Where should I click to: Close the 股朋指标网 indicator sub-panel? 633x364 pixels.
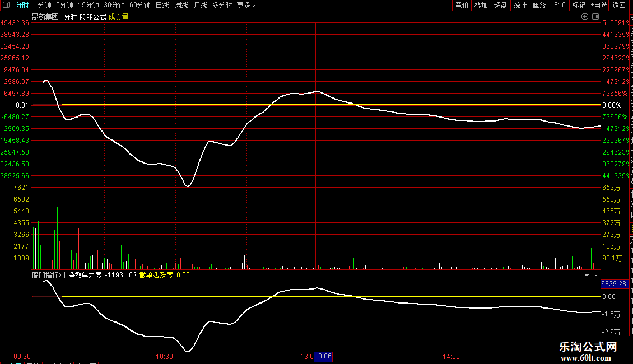click(596, 276)
